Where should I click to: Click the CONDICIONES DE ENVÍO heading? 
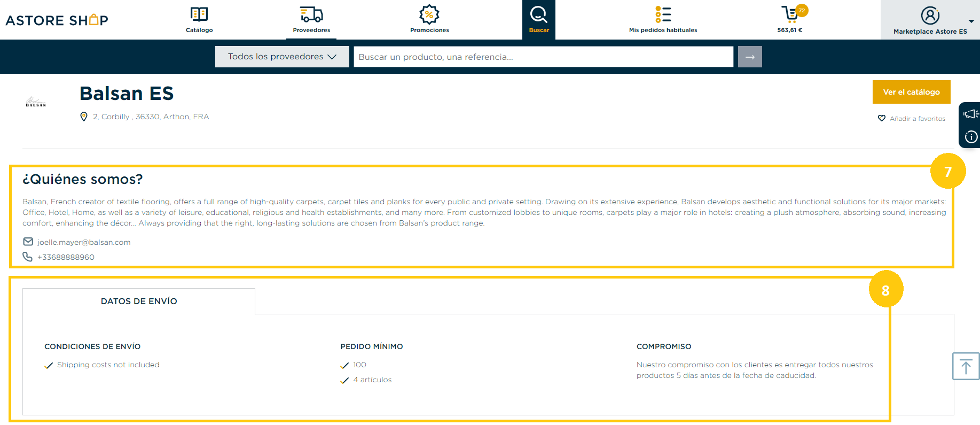tap(92, 346)
